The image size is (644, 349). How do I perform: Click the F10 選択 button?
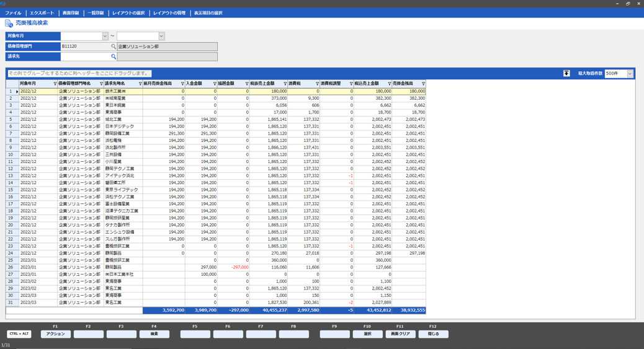coord(367,334)
